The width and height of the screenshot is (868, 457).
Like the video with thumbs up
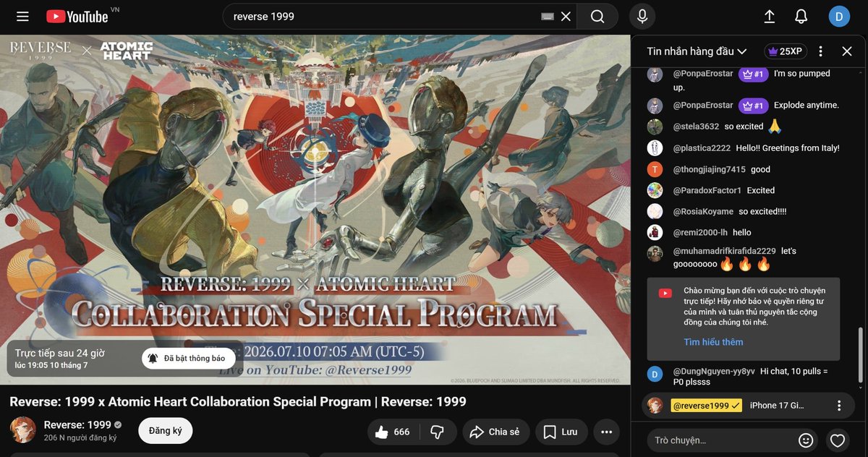pyautogui.click(x=393, y=432)
